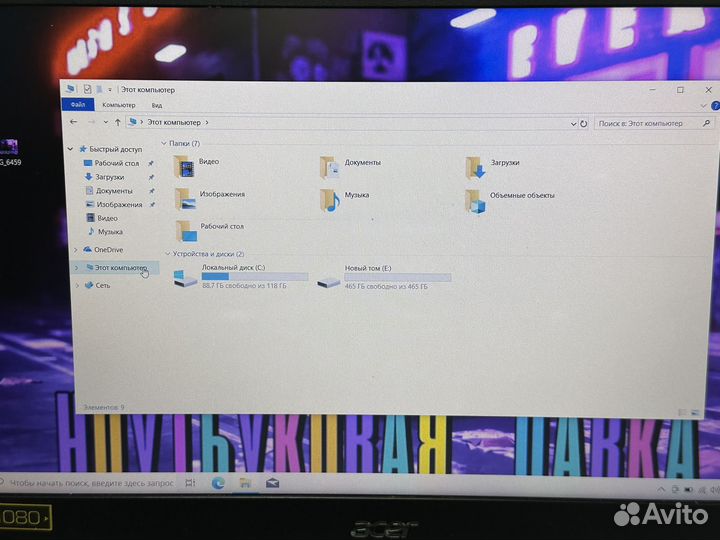Collapse the Быстрый доступ tree node
The height and width of the screenshot is (540, 720).
[x=70, y=149]
